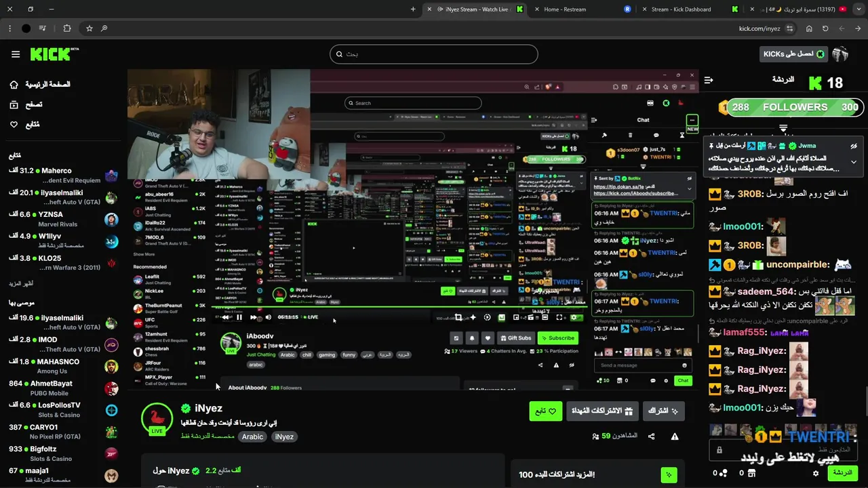Open YZNSA Marvel Rivals channel
Viewport: 868px width, 488px height.
pos(63,219)
